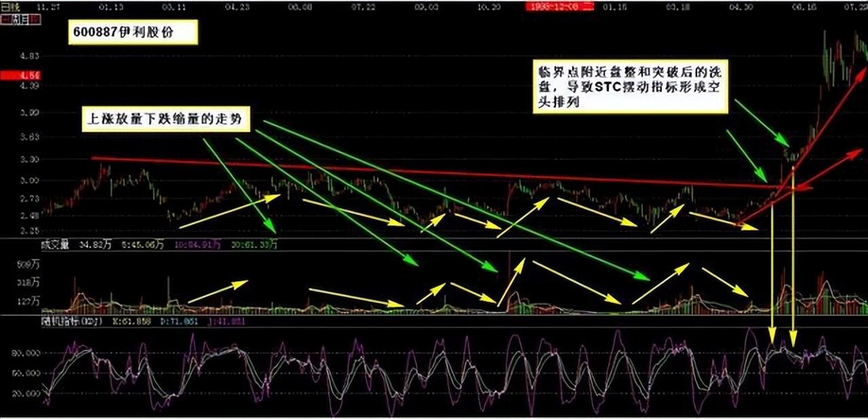Click the period selector icons below 日线
Viewport: 868px width, 419px height.
coord(20,20)
